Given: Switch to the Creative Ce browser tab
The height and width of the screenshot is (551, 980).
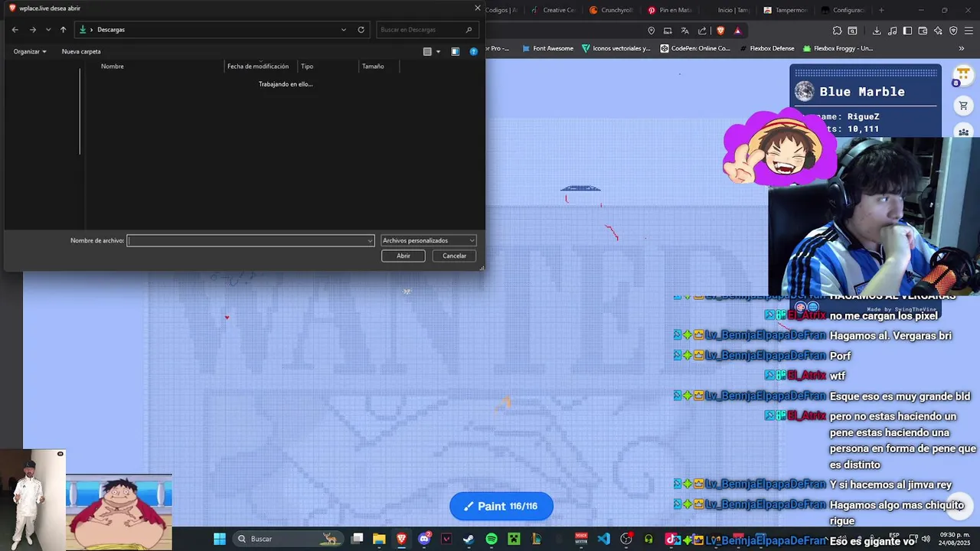Looking at the screenshot, I should click(552, 10).
